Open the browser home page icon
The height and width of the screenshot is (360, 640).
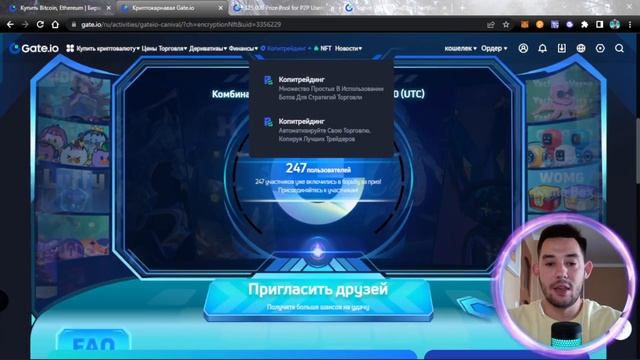55,24
